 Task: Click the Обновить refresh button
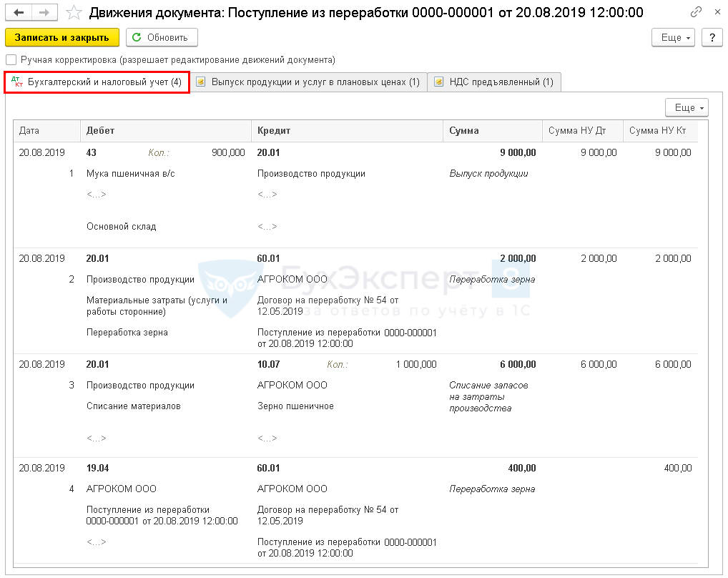pos(162,37)
